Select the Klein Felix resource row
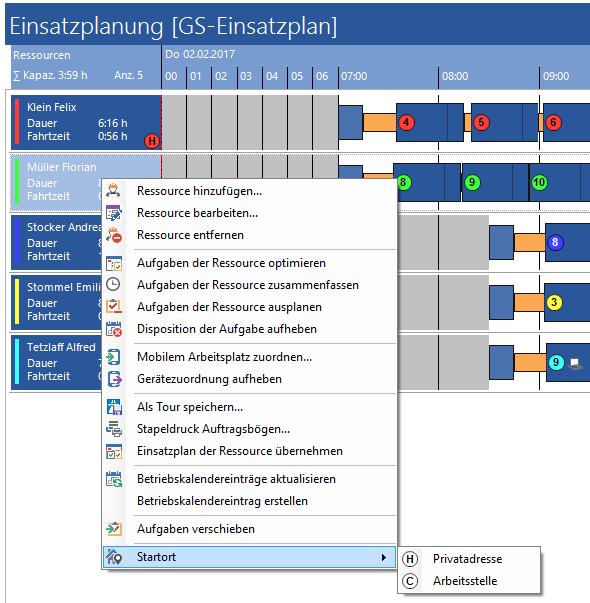The width and height of the screenshot is (590, 603). coord(86,122)
